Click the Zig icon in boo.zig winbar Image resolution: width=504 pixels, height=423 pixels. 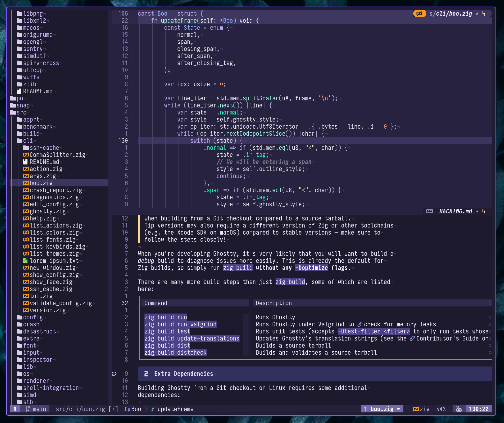pos(419,13)
